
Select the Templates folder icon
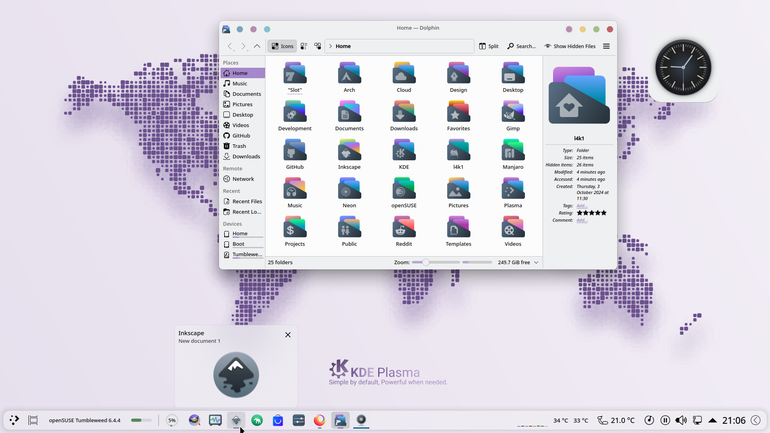458,227
